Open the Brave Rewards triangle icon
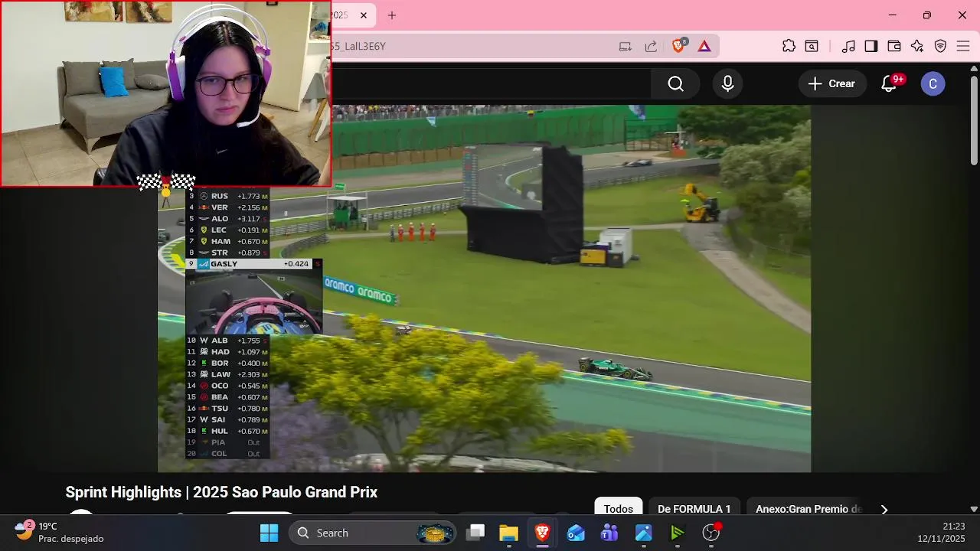This screenshot has height=551, width=980. click(704, 46)
